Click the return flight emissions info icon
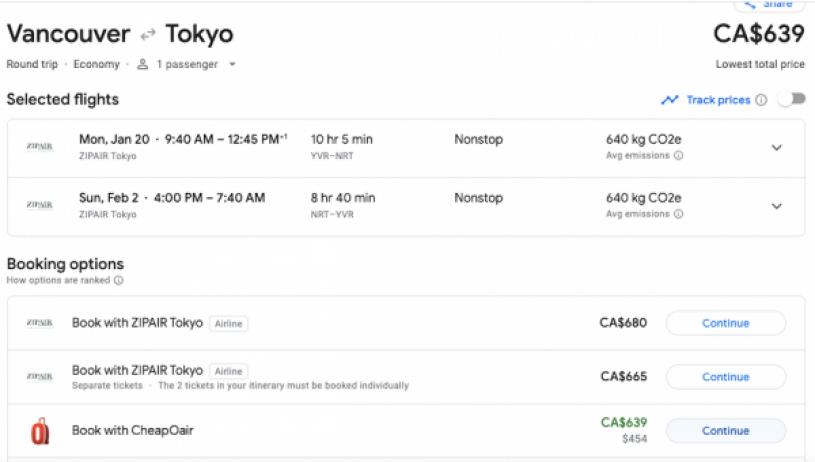This screenshot has height=462, width=815. 678,214
